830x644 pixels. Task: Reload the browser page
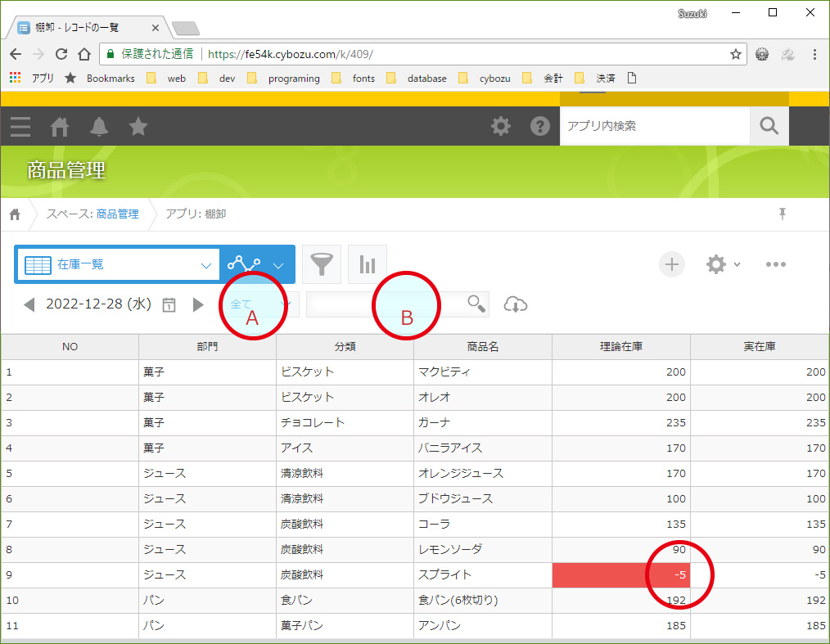pos(61,54)
